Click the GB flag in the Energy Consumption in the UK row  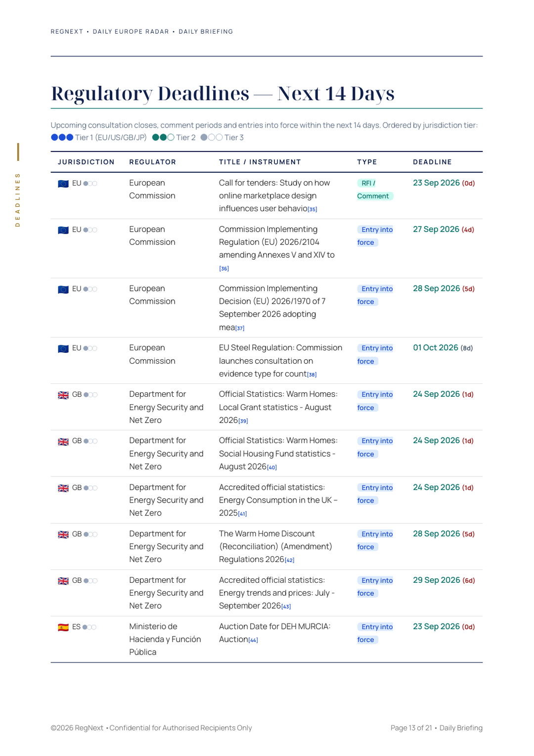point(63,488)
